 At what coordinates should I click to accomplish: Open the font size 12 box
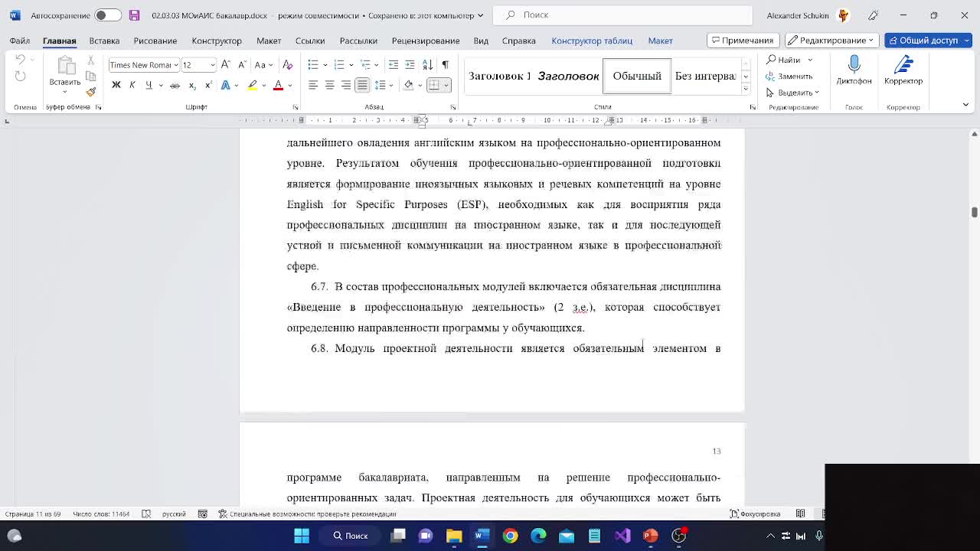click(198, 65)
